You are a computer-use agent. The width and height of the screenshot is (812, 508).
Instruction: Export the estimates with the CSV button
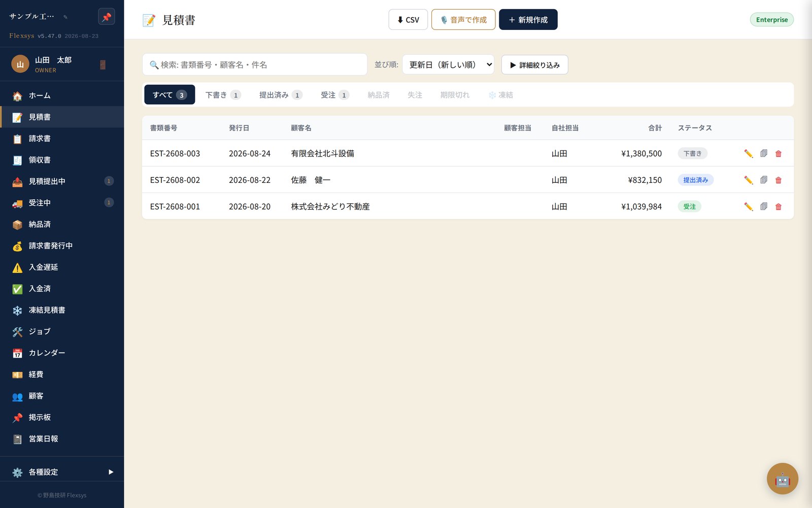(x=408, y=20)
